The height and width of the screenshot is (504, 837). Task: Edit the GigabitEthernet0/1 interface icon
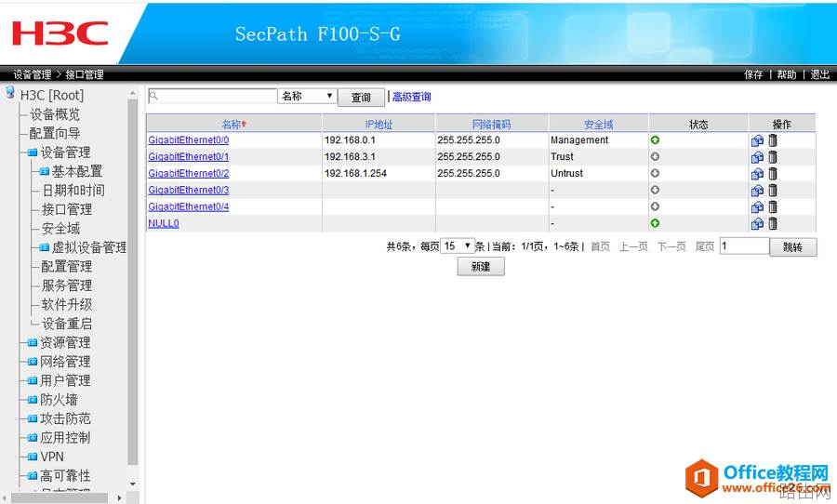[x=757, y=157]
